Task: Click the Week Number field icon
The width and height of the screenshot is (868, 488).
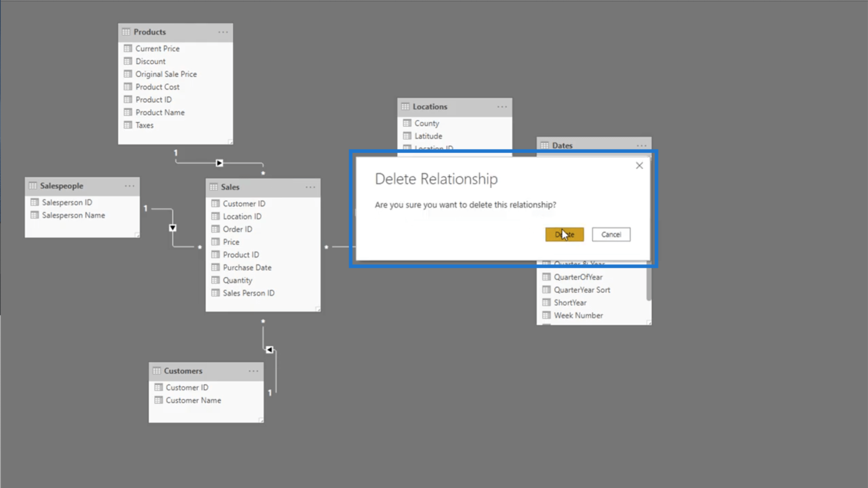Action: pyautogui.click(x=546, y=316)
